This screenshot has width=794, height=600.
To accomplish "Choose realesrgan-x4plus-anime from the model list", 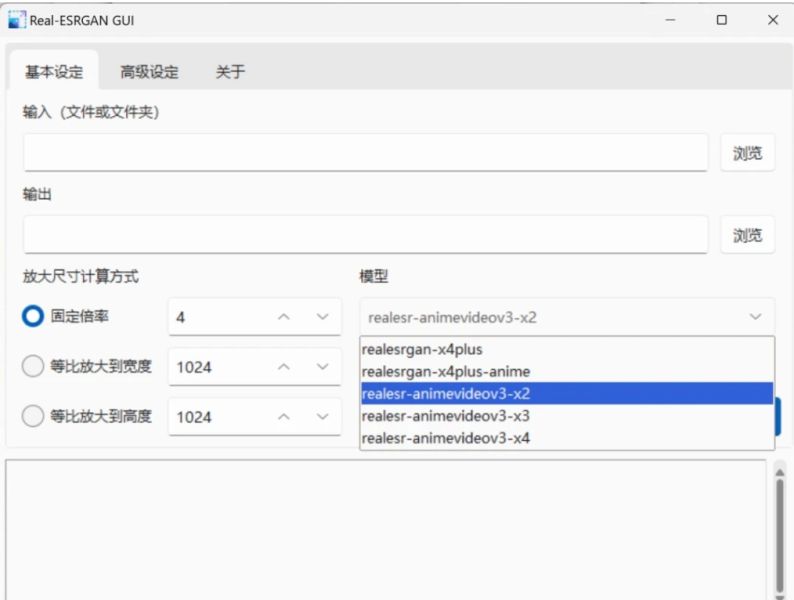I will (567, 372).
